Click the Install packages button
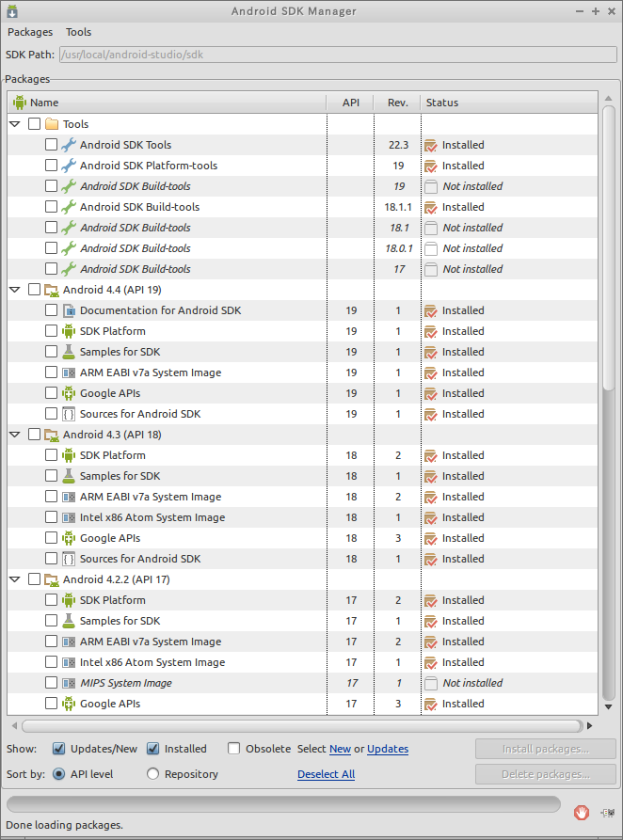 coord(545,749)
